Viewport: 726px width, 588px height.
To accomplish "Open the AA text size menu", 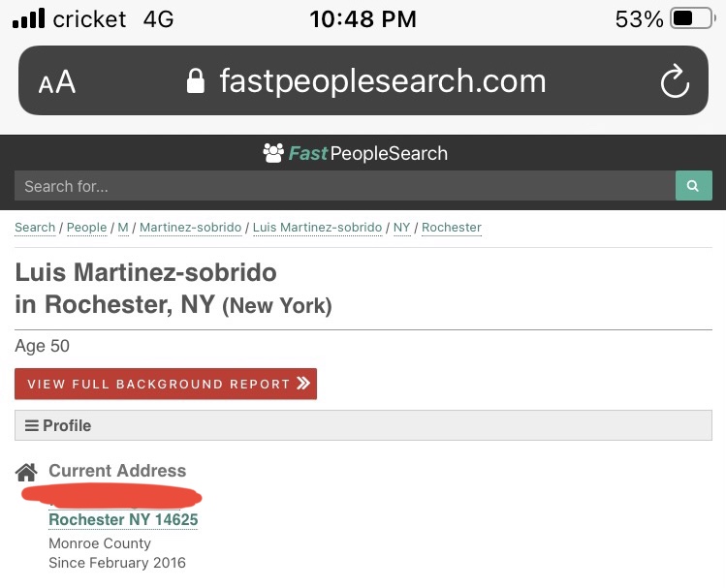I will pos(57,82).
